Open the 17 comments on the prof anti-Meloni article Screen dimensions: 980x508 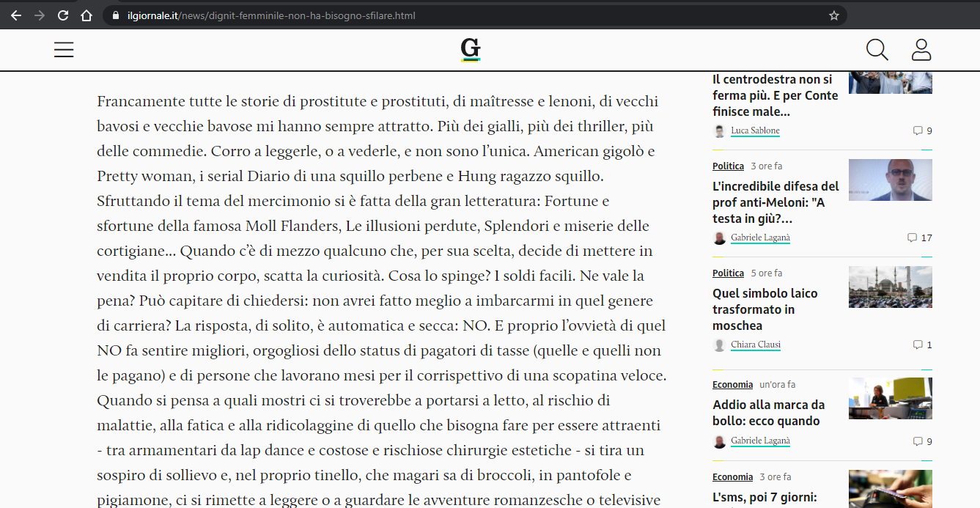tap(919, 238)
